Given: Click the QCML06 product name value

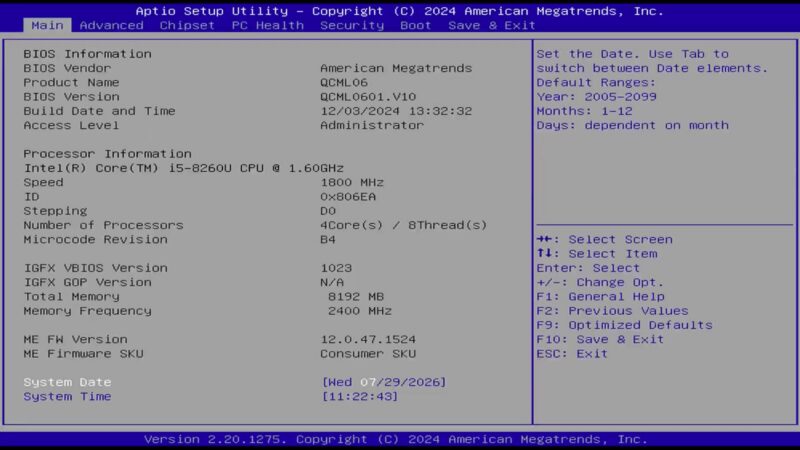Looking at the screenshot, I should [344, 82].
